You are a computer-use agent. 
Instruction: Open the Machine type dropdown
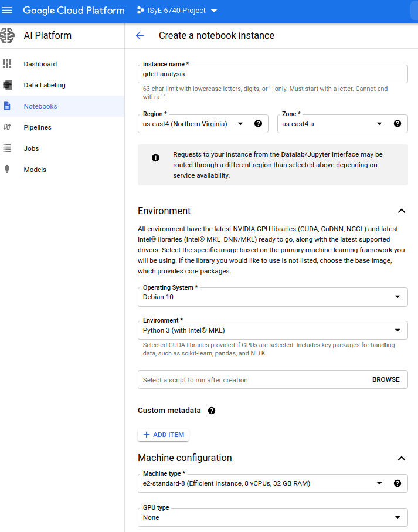coord(273,483)
